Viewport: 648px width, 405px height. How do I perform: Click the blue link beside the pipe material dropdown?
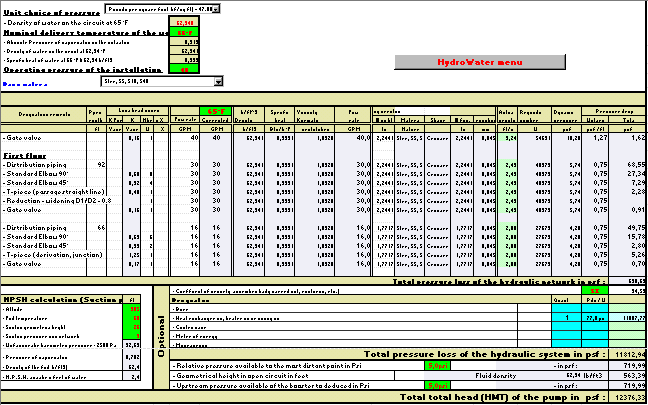point(25,84)
